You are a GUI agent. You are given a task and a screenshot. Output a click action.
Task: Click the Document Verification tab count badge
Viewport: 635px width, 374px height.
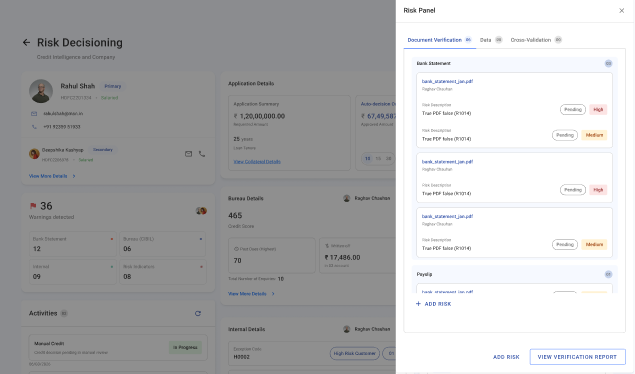pyautogui.click(x=468, y=40)
